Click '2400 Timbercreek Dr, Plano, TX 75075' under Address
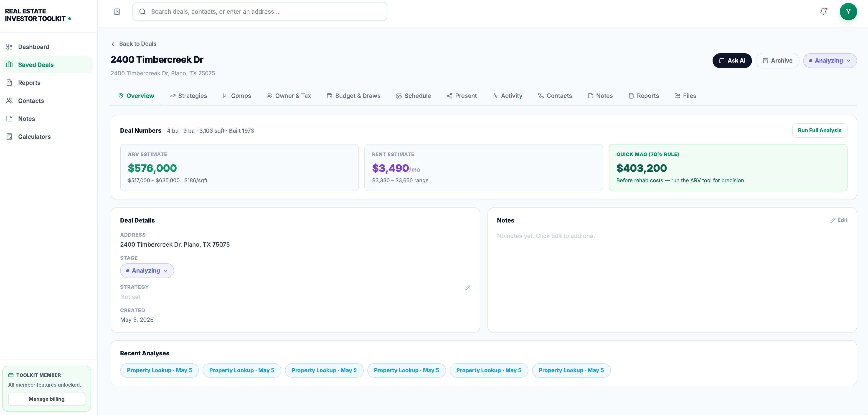868x415 pixels. tap(175, 245)
